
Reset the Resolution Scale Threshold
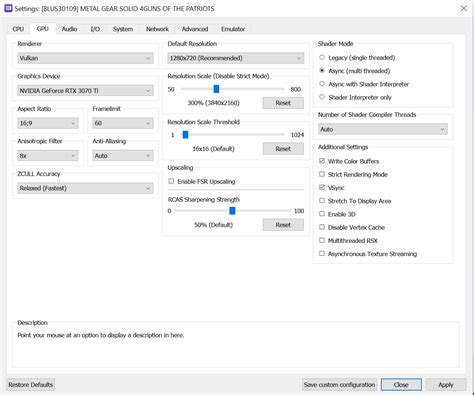click(283, 149)
